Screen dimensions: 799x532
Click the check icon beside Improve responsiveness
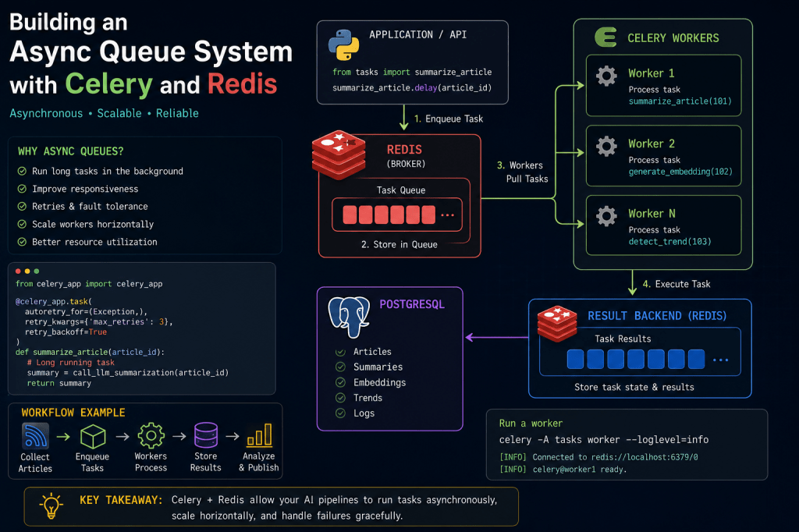click(x=22, y=189)
